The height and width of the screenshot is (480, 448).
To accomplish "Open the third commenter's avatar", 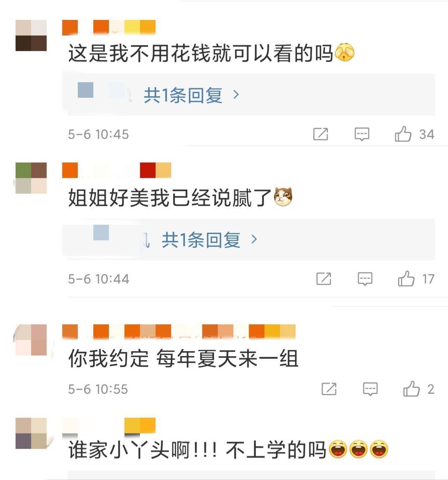I will [31, 340].
